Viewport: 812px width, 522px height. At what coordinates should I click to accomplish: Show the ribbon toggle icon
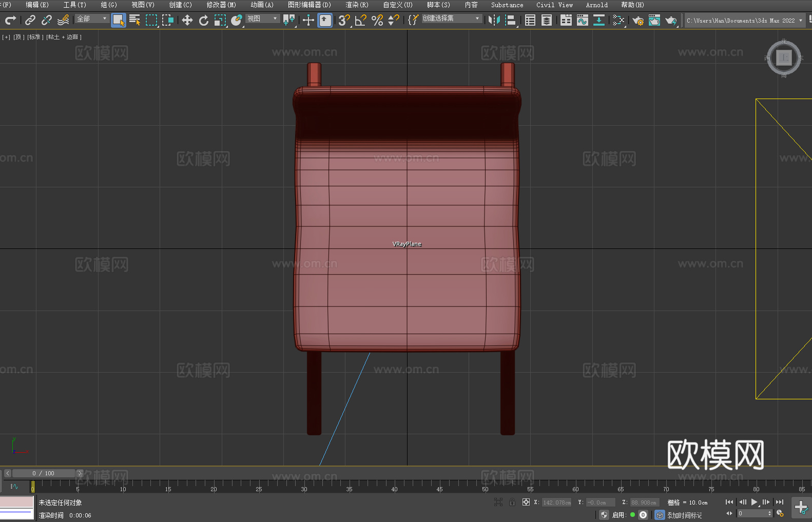tap(566, 20)
